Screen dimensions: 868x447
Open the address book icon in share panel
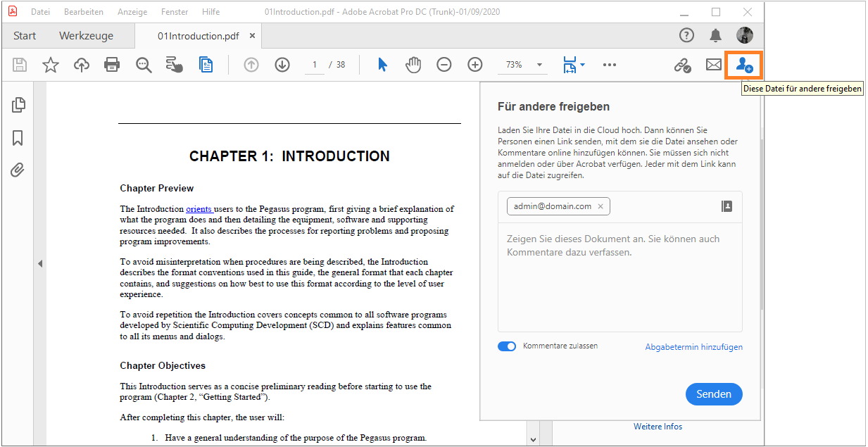[727, 207]
